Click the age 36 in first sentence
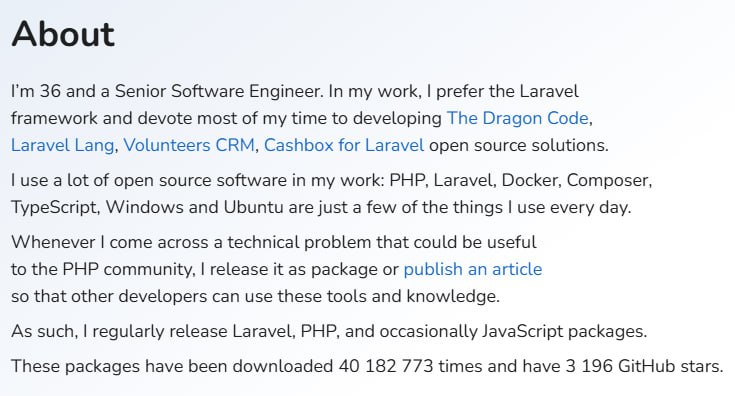This screenshot has height=396, width=735. 50,91
